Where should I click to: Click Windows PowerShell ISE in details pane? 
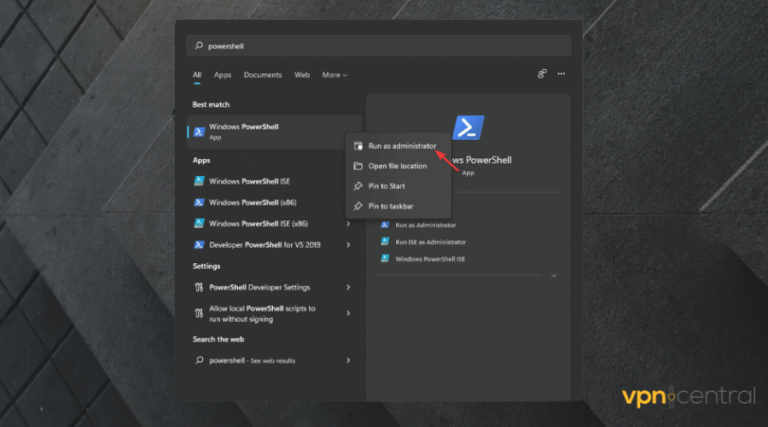pyautogui.click(x=431, y=259)
